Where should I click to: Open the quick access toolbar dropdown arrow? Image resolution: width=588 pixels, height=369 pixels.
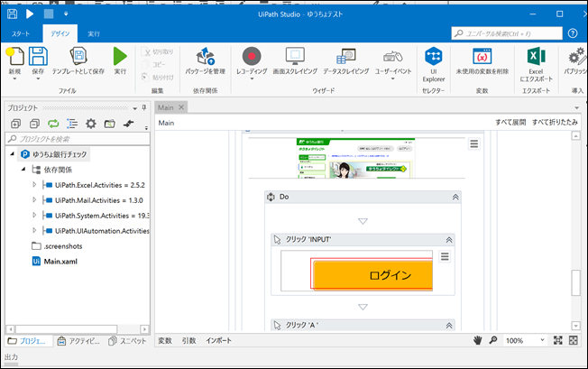66,14
